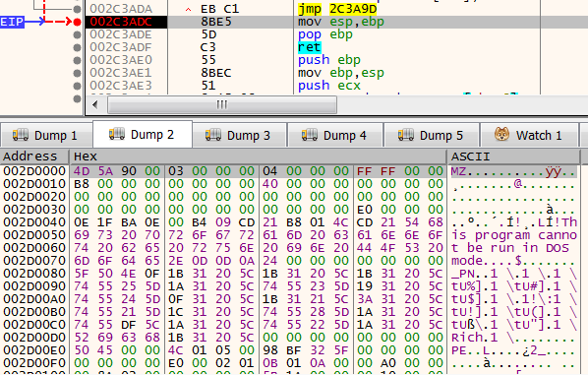Image resolution: width=588 pixels, height=375 pixels.
Task: Toggle breakpoint dot at address 002C3ADE
Action: 78,34
